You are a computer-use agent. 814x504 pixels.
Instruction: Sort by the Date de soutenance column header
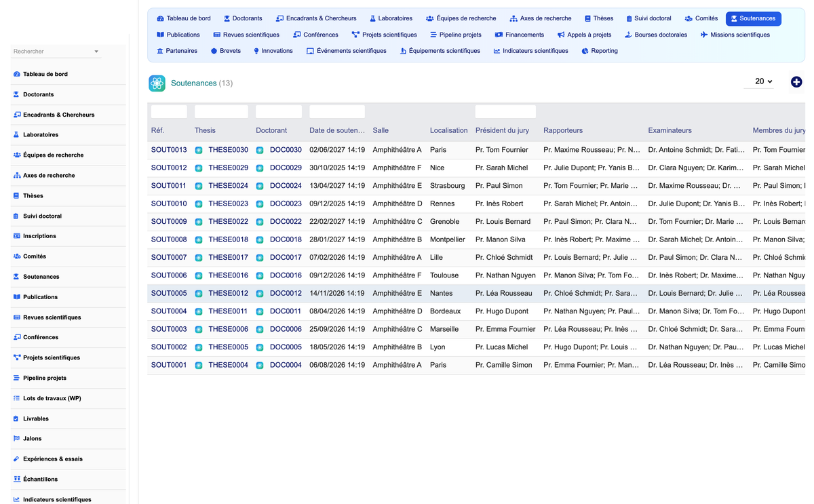337,130
